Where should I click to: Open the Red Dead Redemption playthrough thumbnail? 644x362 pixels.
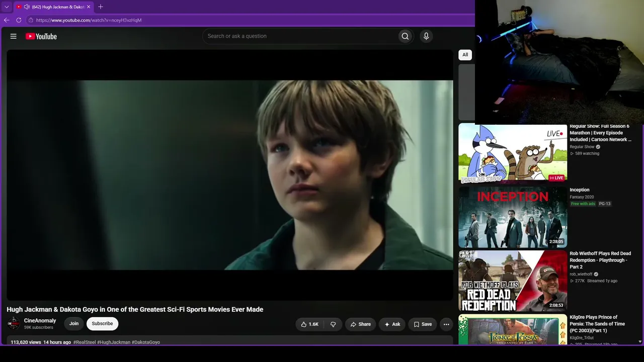coord(513,281)
